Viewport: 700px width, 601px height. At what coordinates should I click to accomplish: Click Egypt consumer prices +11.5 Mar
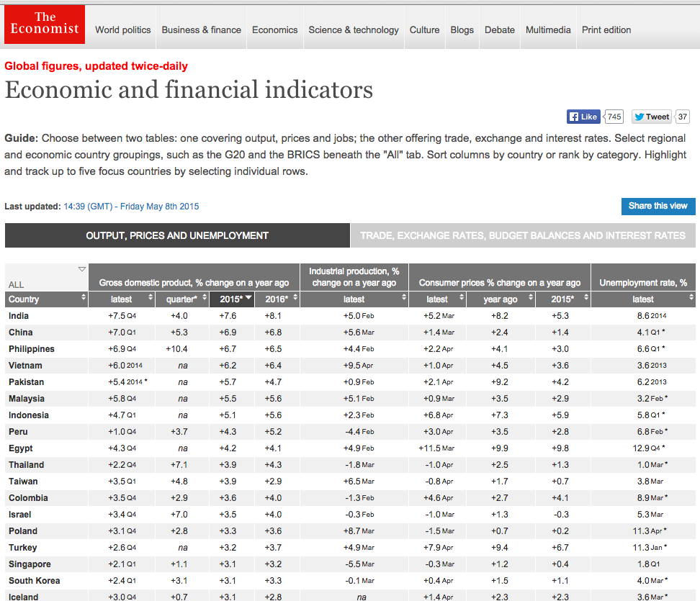click(x=436, y=448)
